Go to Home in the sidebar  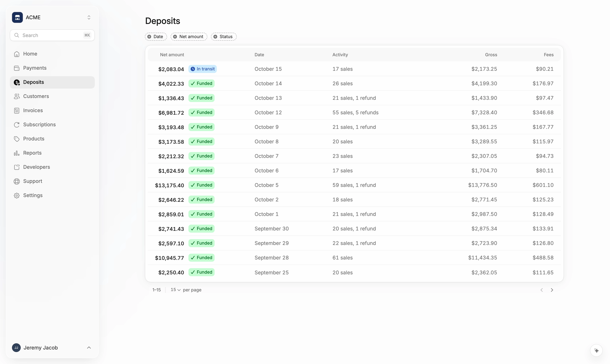pos(52,54)
